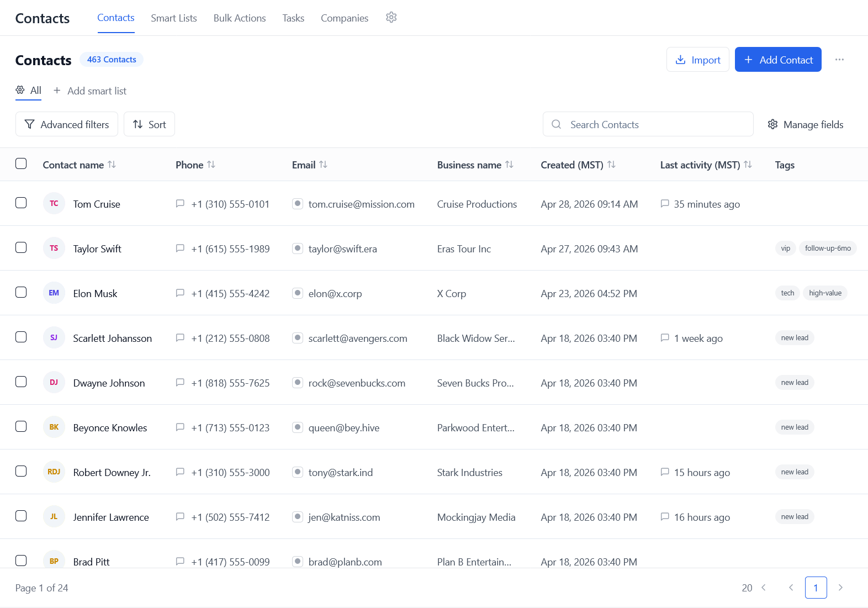
Task: Select Taylor Swift row checkbox
Action: [x=21, y=247]
